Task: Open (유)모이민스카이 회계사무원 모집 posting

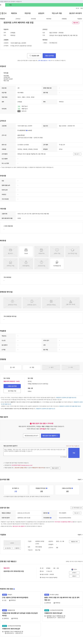Action: pos(14,571)
